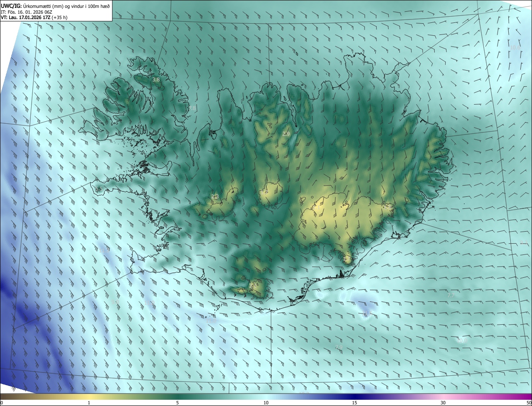Click the '30' label on the colour scale
Screen dimensions: 532x406
(x=443, y=403)
